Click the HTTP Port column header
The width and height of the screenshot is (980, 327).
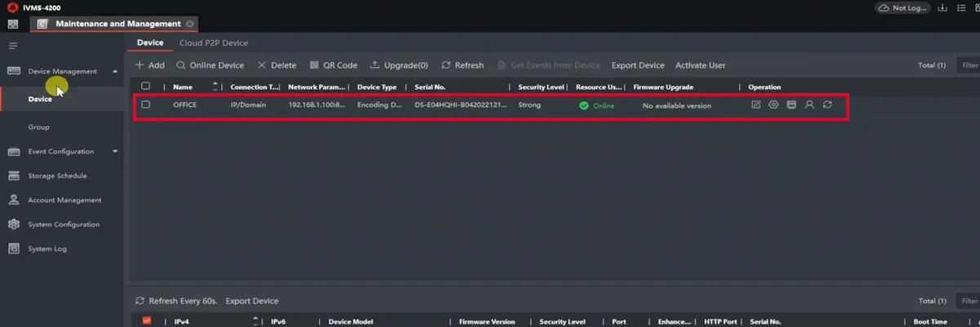point(720,322)
